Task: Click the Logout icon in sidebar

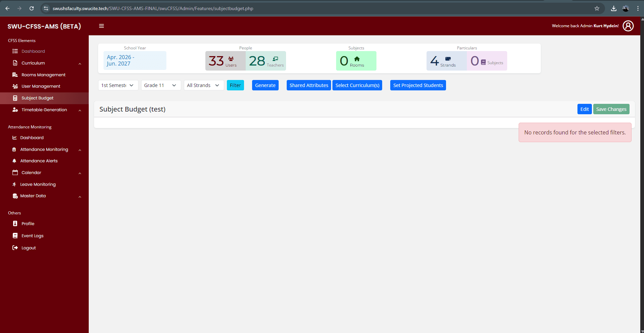Action: [15, 248]
